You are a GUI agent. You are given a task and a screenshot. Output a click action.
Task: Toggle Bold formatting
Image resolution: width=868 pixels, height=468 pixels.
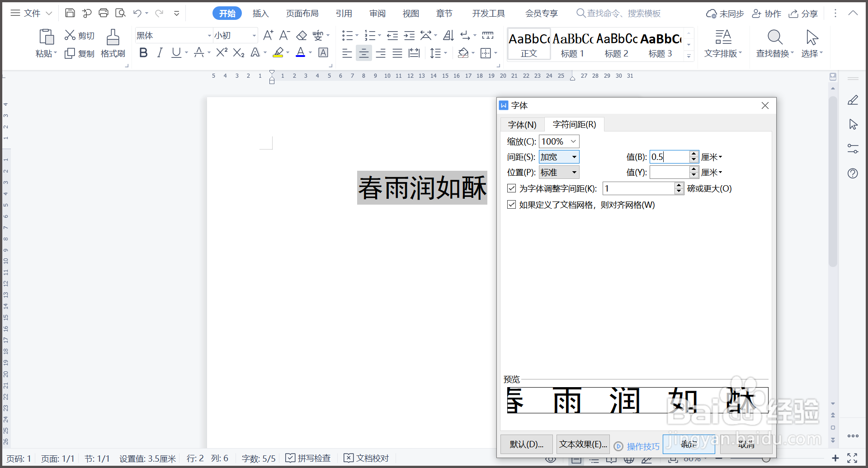(x=143, y=53)
